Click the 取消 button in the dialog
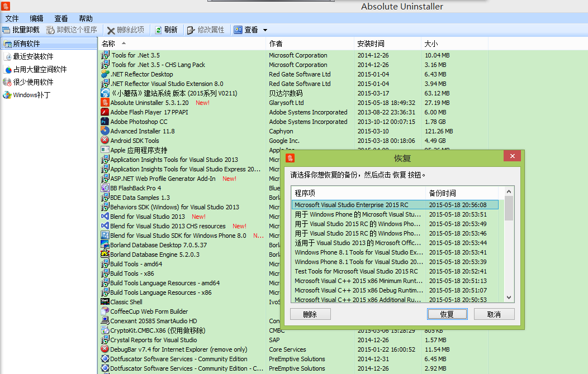 pos(494,314)
